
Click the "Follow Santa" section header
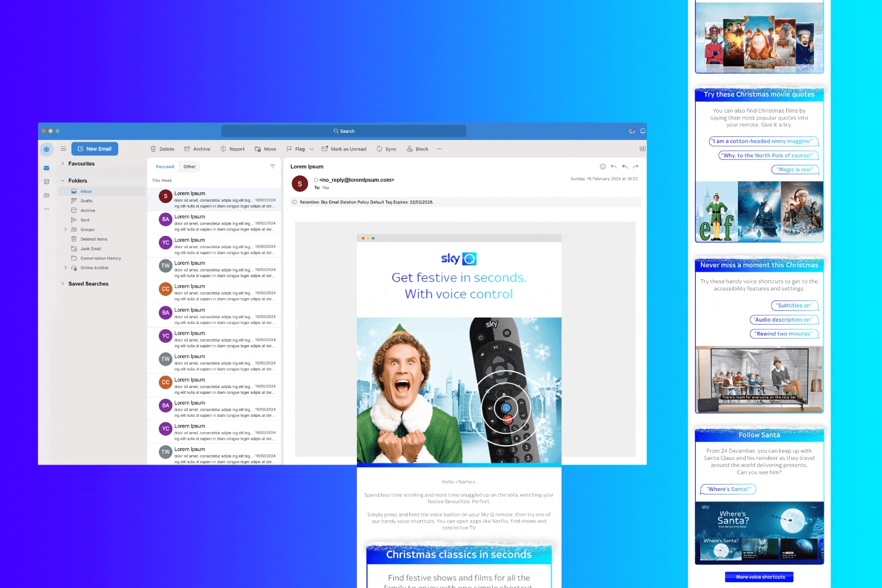[759, 435]
